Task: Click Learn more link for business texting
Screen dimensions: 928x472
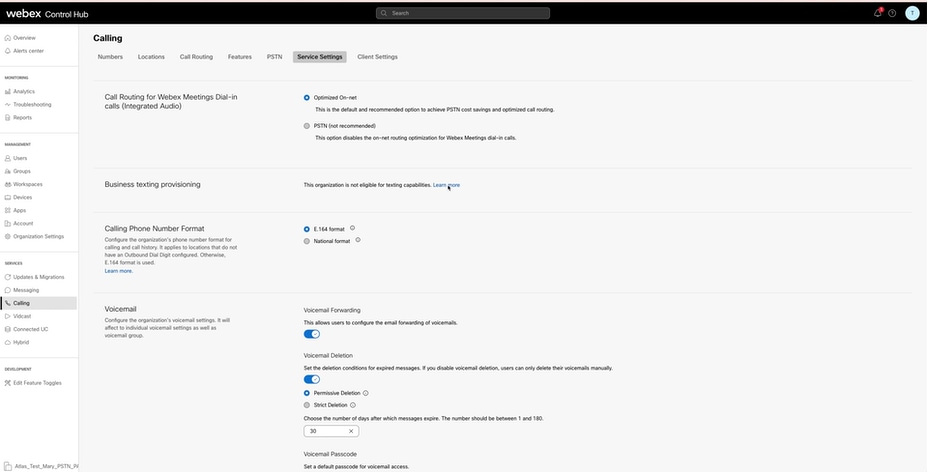Action: coord(446,185)
